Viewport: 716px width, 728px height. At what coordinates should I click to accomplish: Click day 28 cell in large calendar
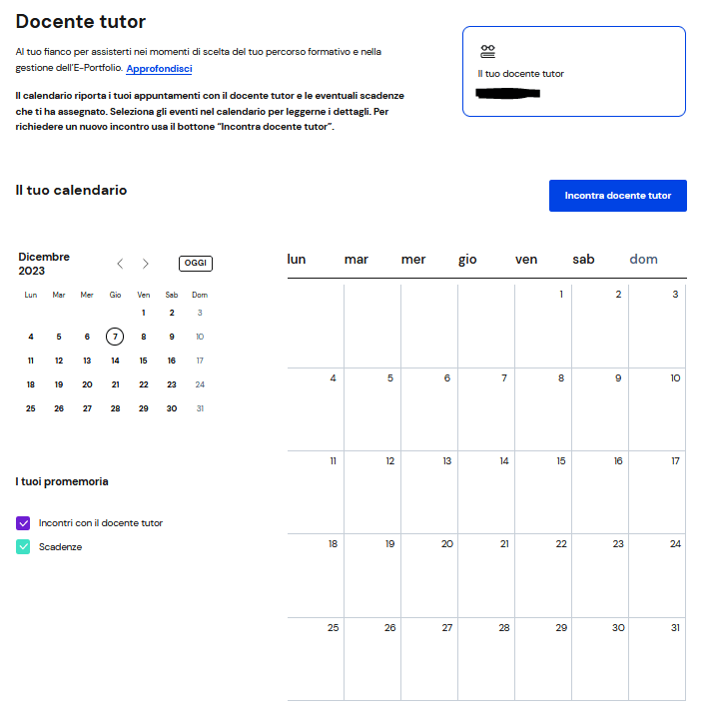486,658
